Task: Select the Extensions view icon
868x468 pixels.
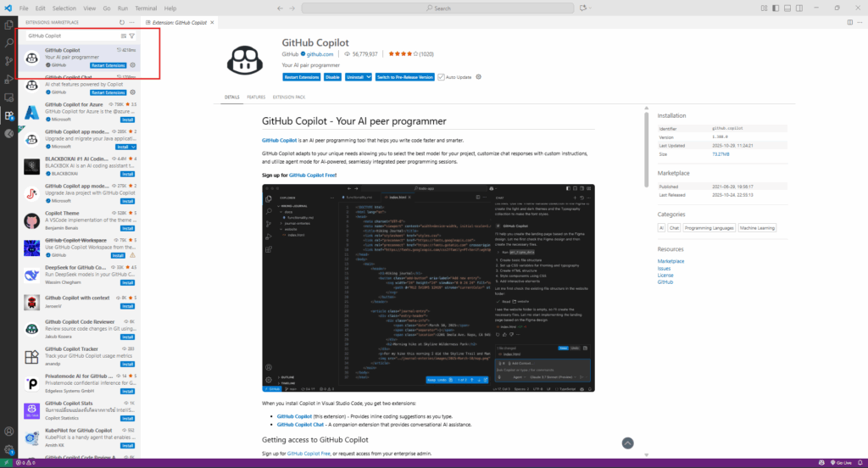Action: click(x=8, y=116)
